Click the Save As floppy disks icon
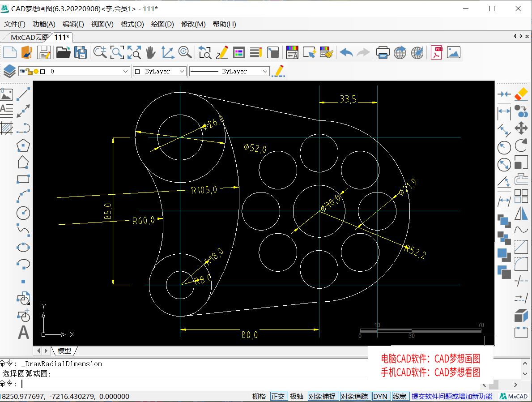 point(81,53)
